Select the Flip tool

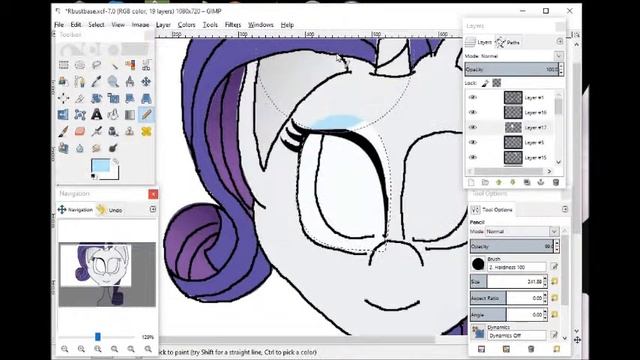coord(63,115)
